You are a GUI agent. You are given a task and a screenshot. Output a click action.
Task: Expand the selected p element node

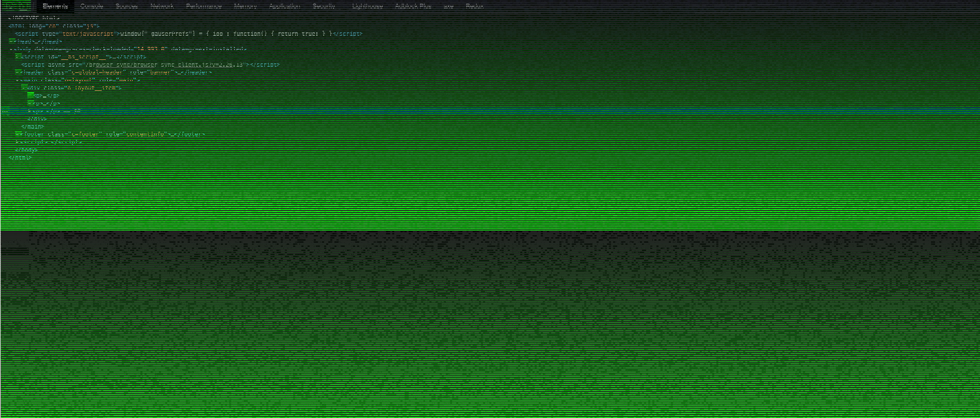[30, 111]
